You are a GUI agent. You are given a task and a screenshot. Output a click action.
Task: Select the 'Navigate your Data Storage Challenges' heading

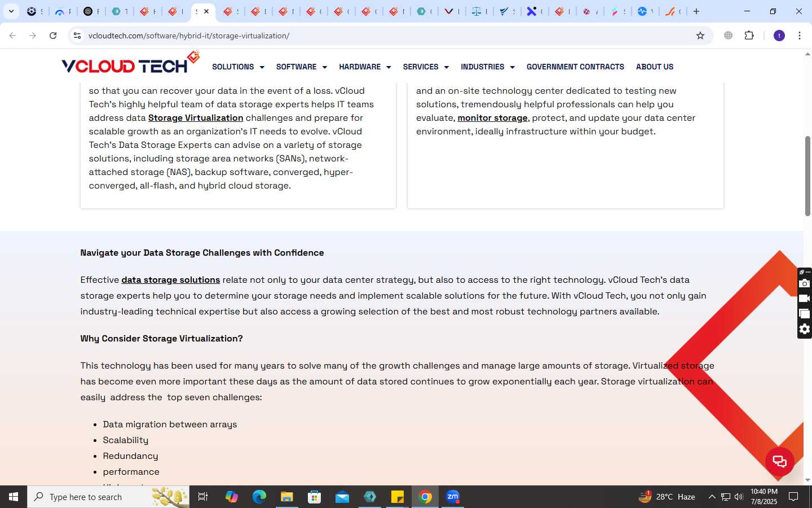[x=202, y=253]
